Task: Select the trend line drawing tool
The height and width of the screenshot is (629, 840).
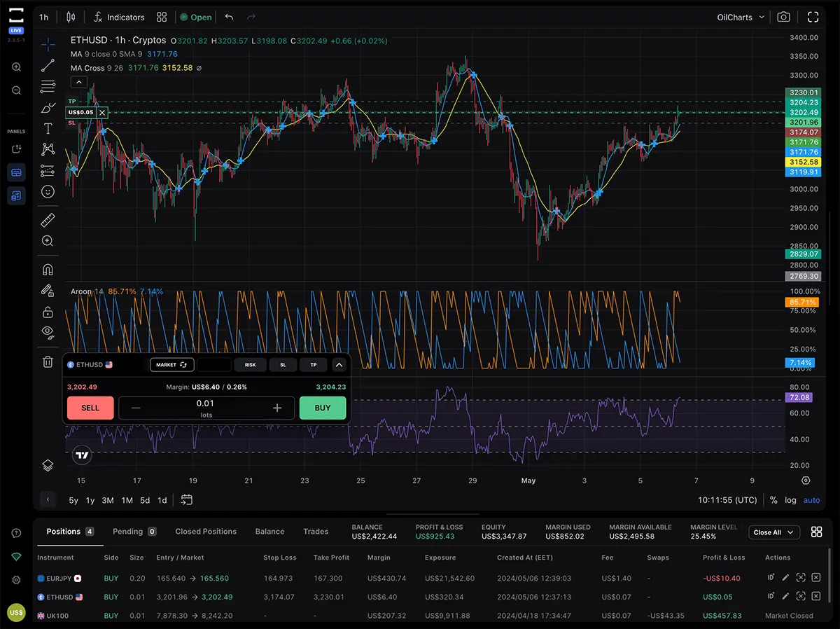Action: click(x=48, y=66)
